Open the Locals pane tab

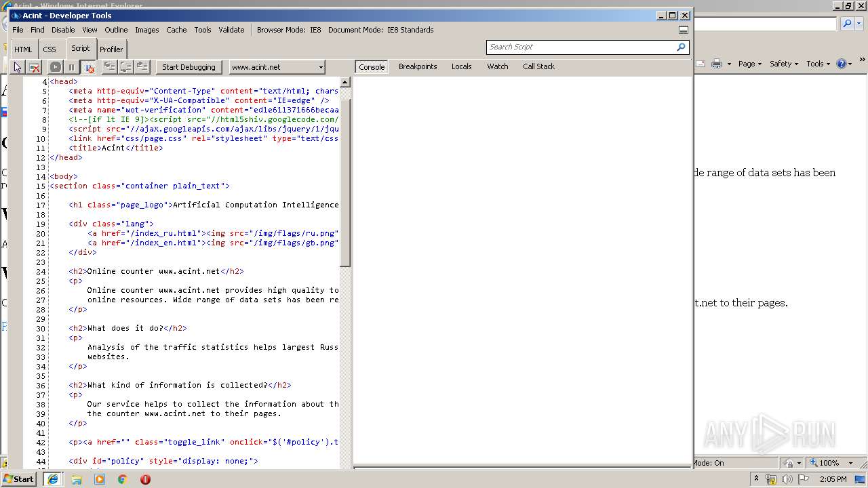462,66
